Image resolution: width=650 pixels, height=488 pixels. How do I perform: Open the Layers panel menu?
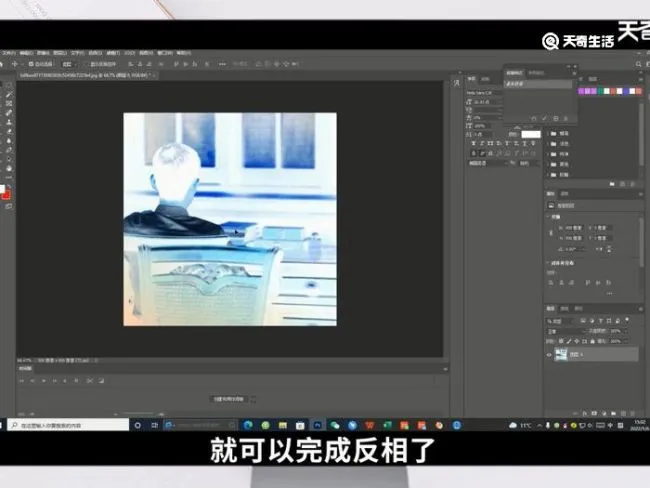coord(640,309)
